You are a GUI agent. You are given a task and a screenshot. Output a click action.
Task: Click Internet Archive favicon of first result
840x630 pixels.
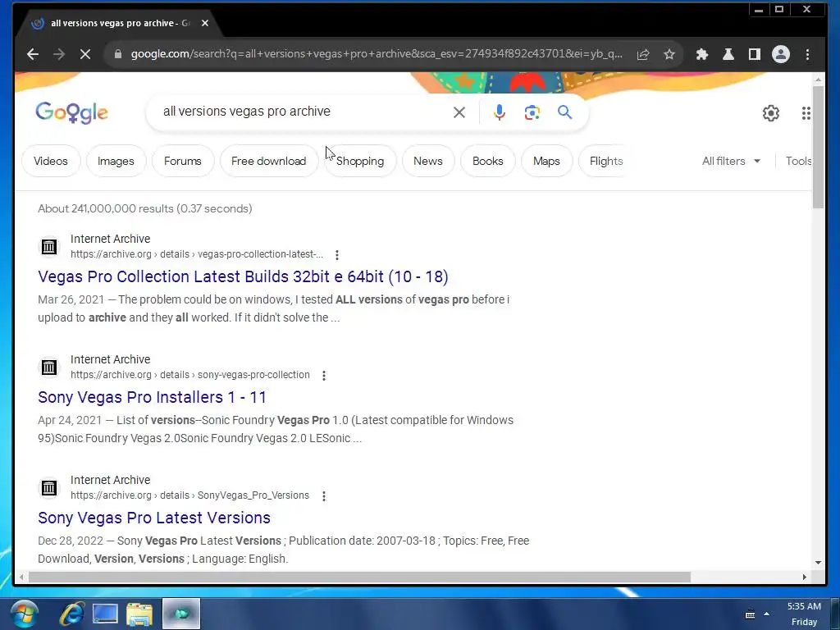pos(49,246)
